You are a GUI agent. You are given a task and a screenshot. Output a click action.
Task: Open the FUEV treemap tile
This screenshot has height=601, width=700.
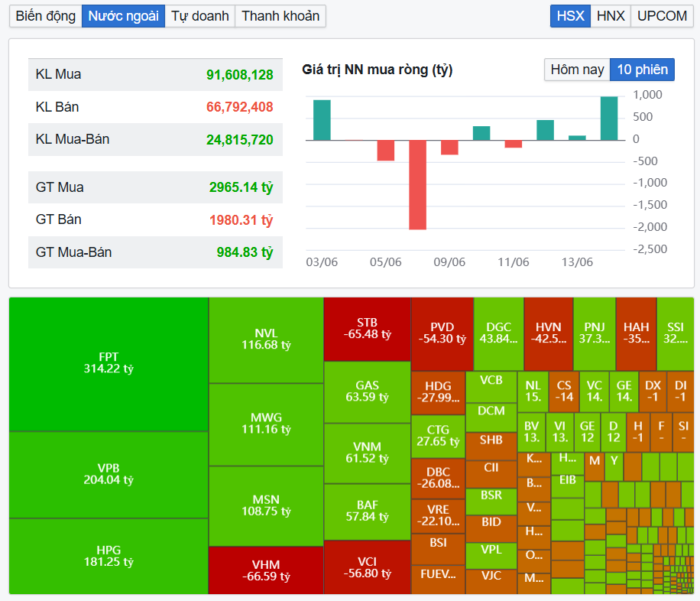(438, 580)
